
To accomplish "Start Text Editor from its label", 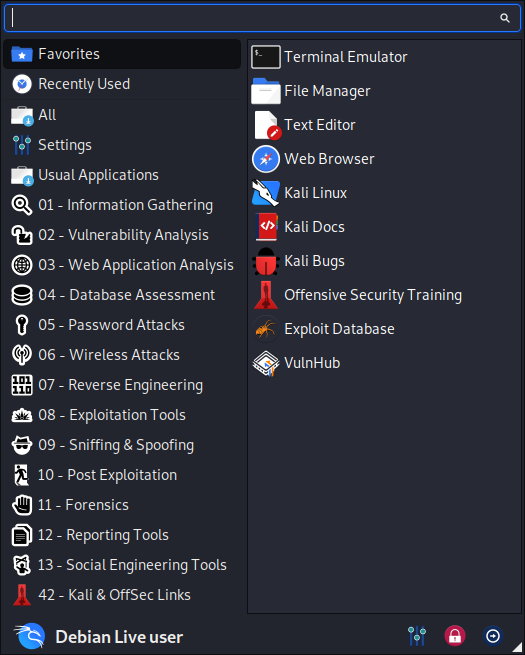I will click(x=320, y=125).
